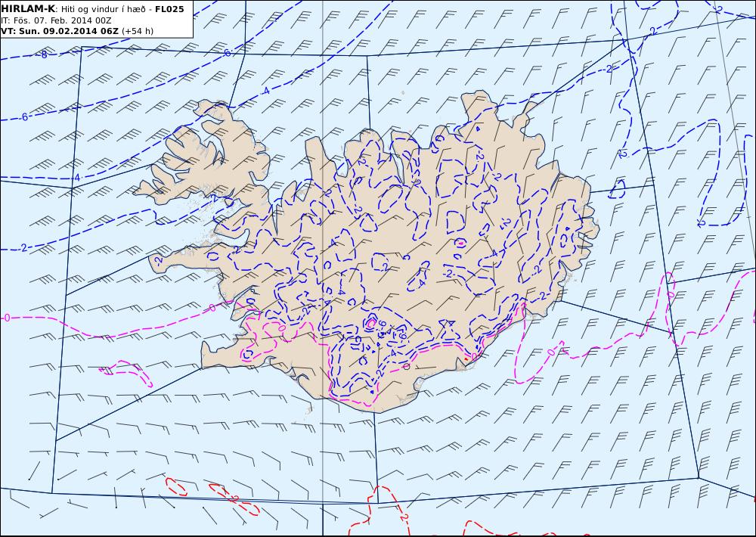Image resolution: width=756 pixels, height=537 pixels.
Task: Click the HIRLAM-K model title text
Action: click(x=28, y=8)
